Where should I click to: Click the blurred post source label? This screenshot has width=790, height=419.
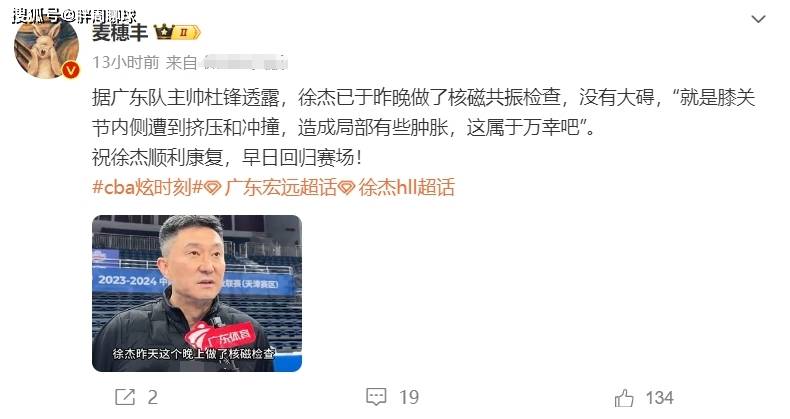tap(244, 62)
